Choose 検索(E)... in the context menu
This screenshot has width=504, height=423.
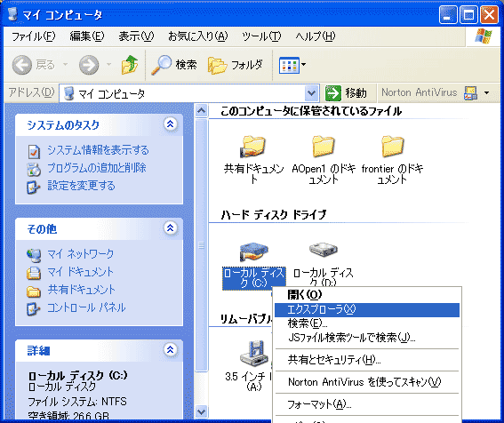(367, 323)
